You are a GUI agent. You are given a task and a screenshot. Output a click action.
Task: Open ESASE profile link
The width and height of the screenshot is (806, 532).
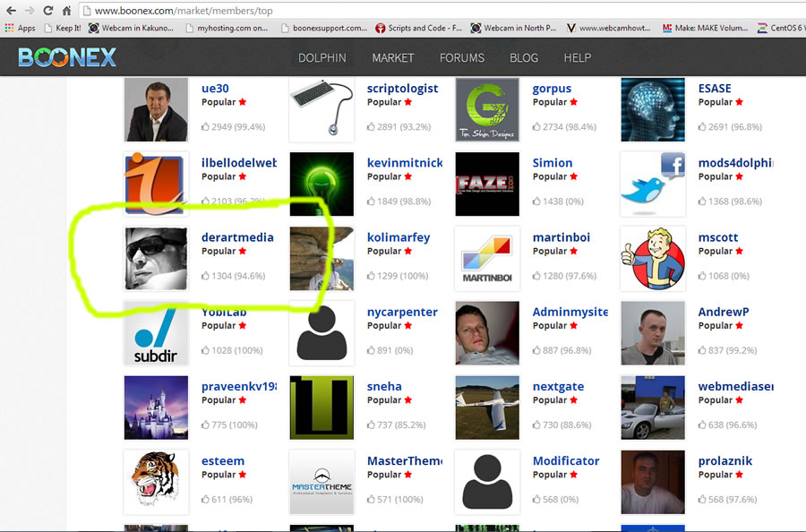point(715,89)
